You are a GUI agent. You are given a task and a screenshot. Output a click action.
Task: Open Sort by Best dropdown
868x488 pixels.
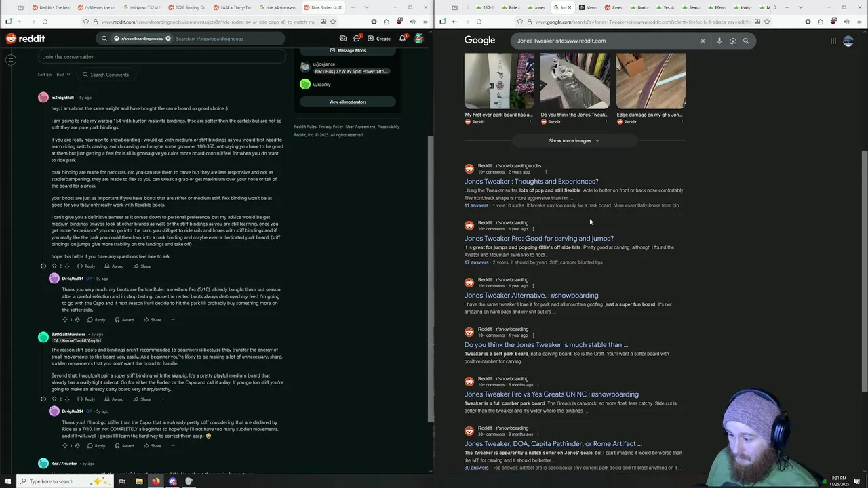(x=63, y=75)
